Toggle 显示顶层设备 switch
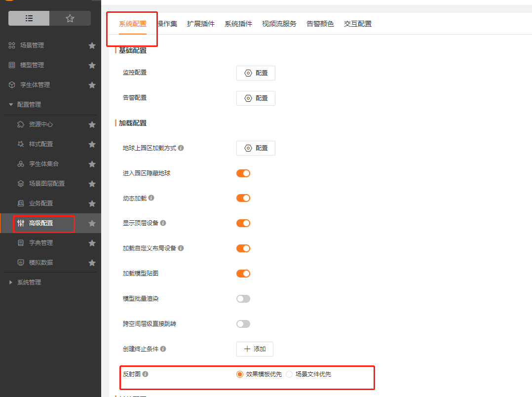The width and height of the screenshot is (532, 397). pyautogui.click(x=243, y=223)
